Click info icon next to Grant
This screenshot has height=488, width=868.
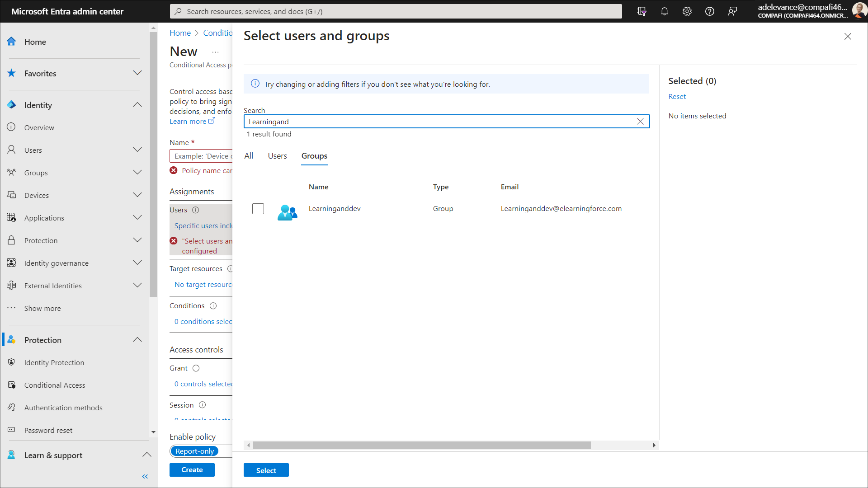click(196, 368)
